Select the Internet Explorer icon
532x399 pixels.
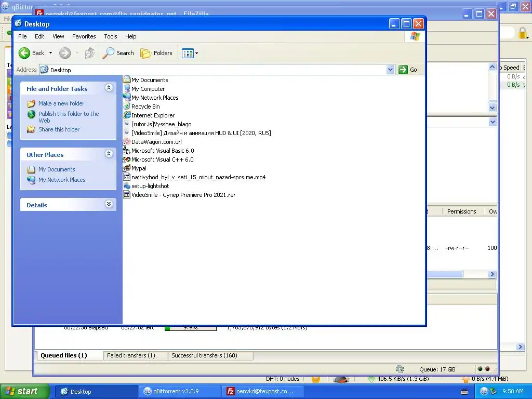(x=127, y=115)
